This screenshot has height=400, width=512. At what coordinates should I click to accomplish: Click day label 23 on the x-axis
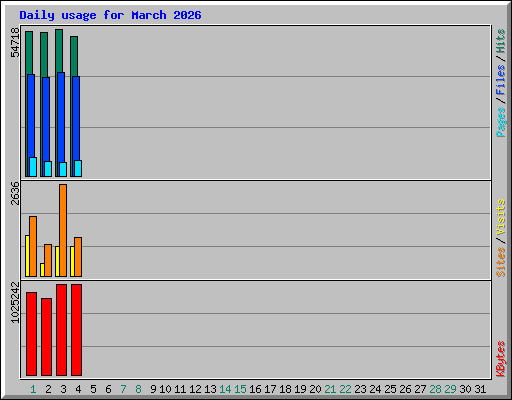[x=360, y=389]
